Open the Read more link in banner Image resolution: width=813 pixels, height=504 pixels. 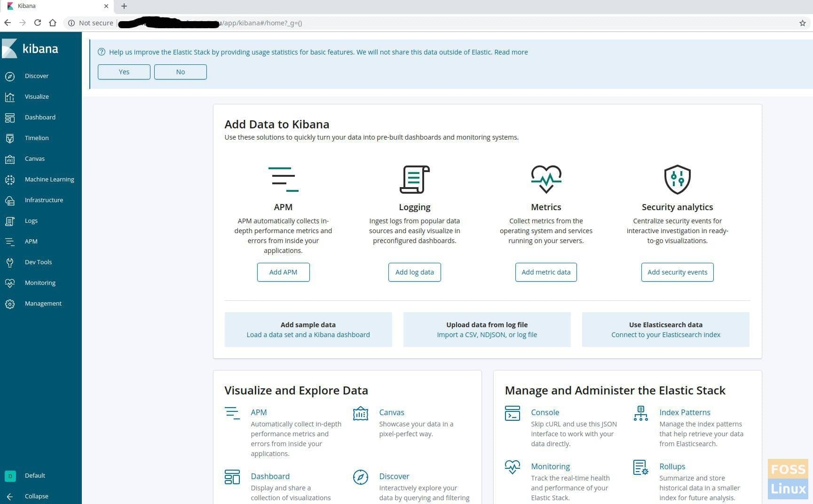point(511,52)
